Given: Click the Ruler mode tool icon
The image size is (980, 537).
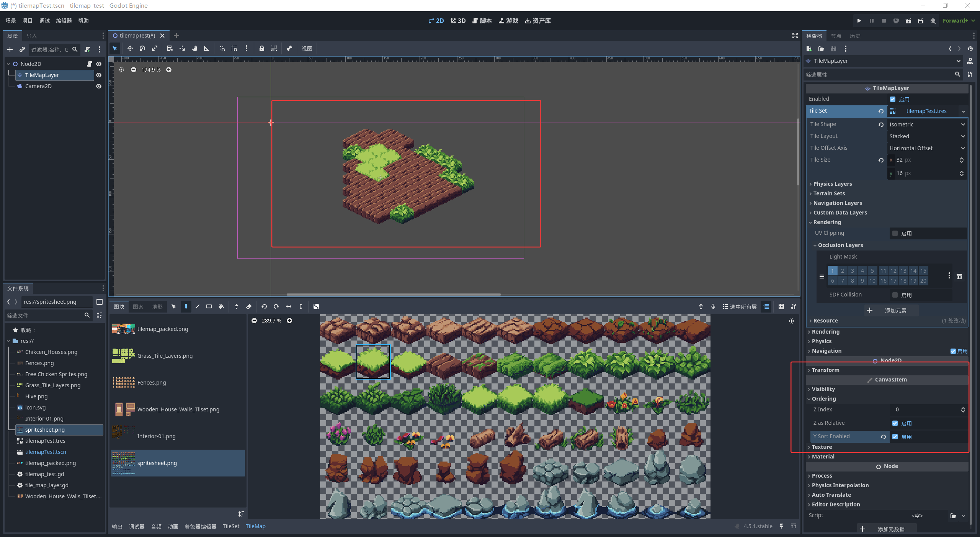Looking at the screenshot, I should [206, 48].
